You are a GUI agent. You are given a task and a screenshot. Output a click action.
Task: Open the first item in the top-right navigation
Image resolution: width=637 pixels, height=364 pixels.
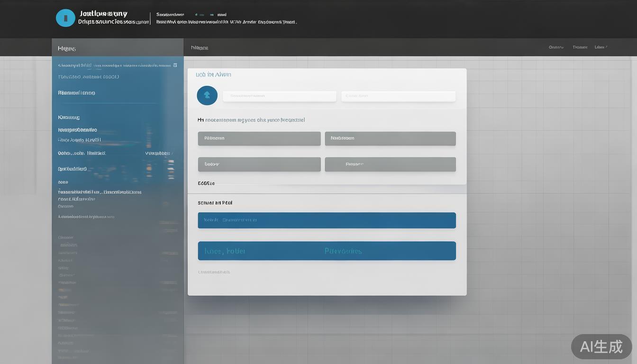click(556, 47)
